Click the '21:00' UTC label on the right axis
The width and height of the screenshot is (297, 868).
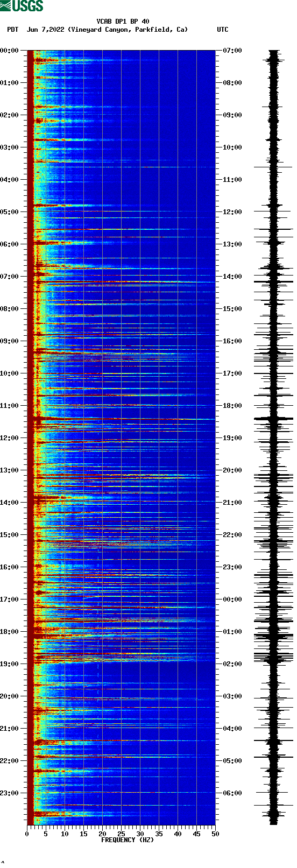click(x=232, y=503)
